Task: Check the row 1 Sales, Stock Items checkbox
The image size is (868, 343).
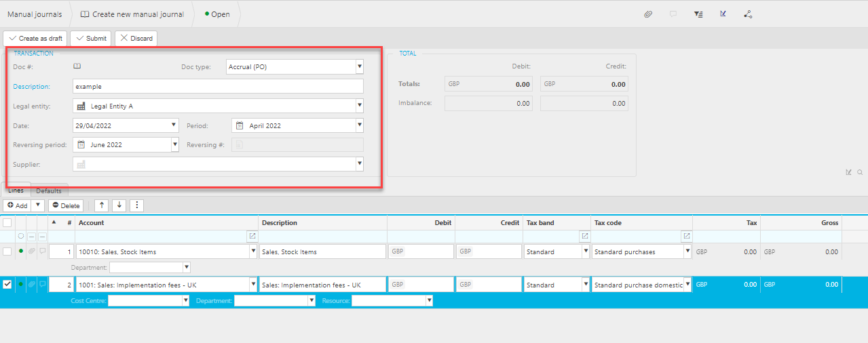Action: click(x=7, y=251)
